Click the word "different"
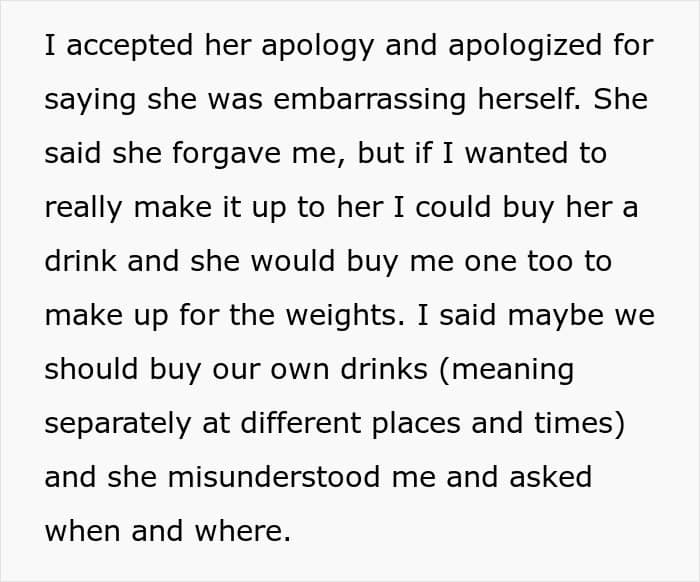 [300, 423]
